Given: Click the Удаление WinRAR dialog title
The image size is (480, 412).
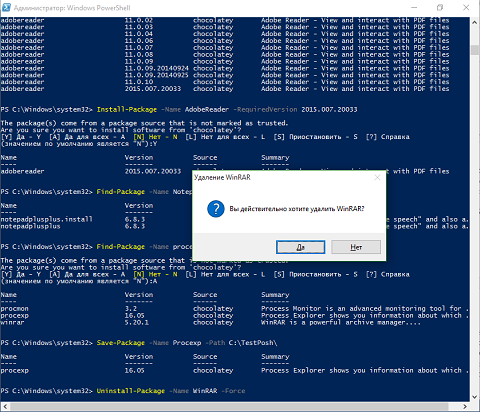Looking at the screenshot, I should pos(222,177).
